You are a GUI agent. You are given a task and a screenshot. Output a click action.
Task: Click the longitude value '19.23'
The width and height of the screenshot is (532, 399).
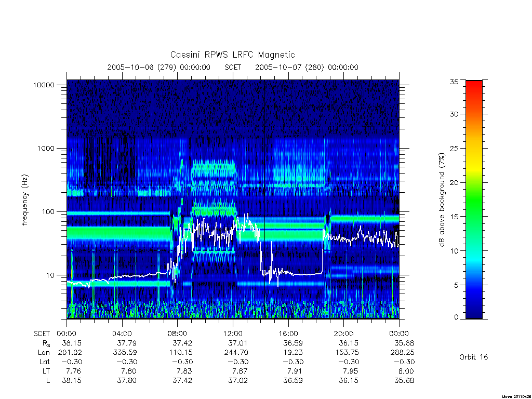(x=294, y=353)
